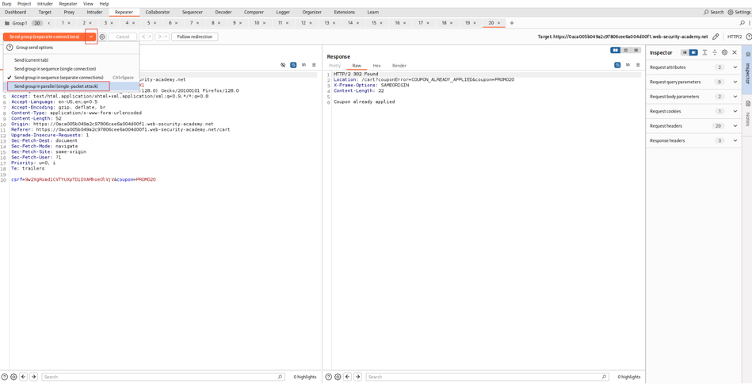This screenshot has width=755, height=385.
Task: Click the repeater settings gear beside Cancel
Action: (x=102, y=37)
